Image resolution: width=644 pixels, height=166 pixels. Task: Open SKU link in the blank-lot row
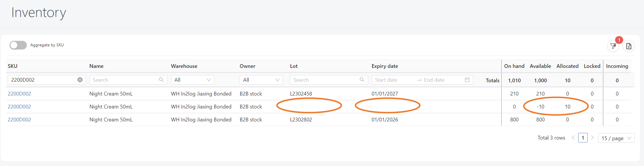coord(19,107)
